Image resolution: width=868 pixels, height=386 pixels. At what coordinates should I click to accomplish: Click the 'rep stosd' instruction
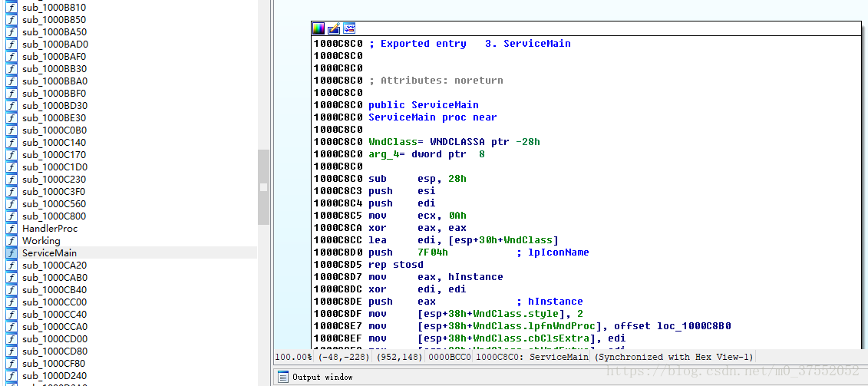pyautogui.click(x=396, y=264)
